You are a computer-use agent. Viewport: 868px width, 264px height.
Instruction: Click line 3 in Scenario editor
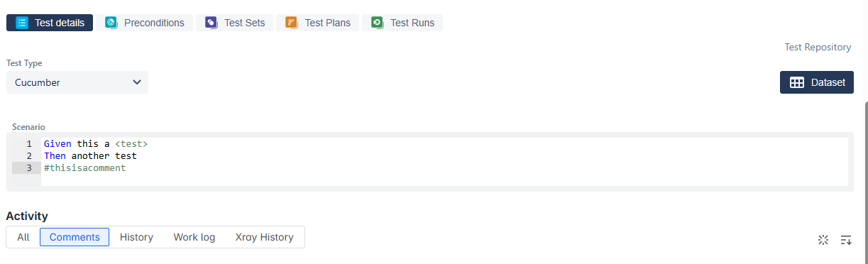pos(444,168)
